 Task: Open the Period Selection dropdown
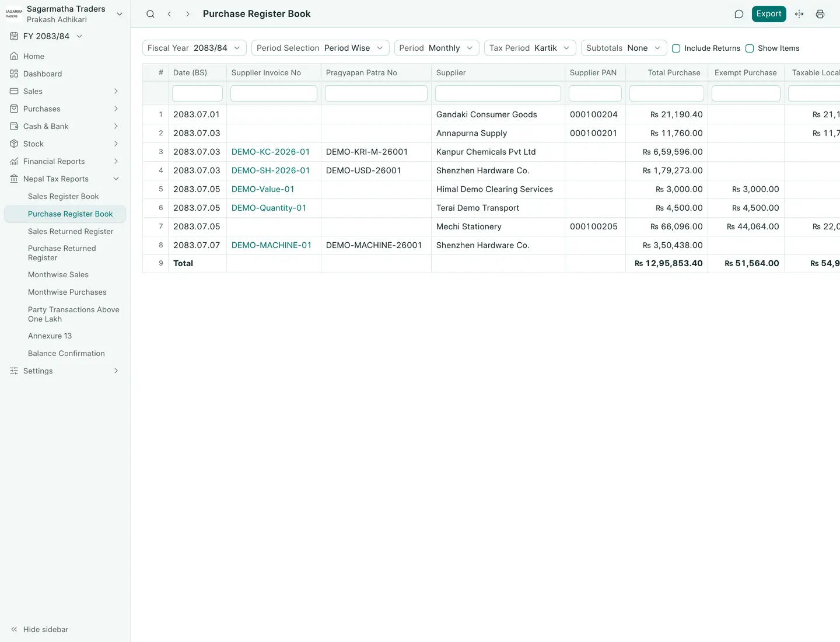320,48
